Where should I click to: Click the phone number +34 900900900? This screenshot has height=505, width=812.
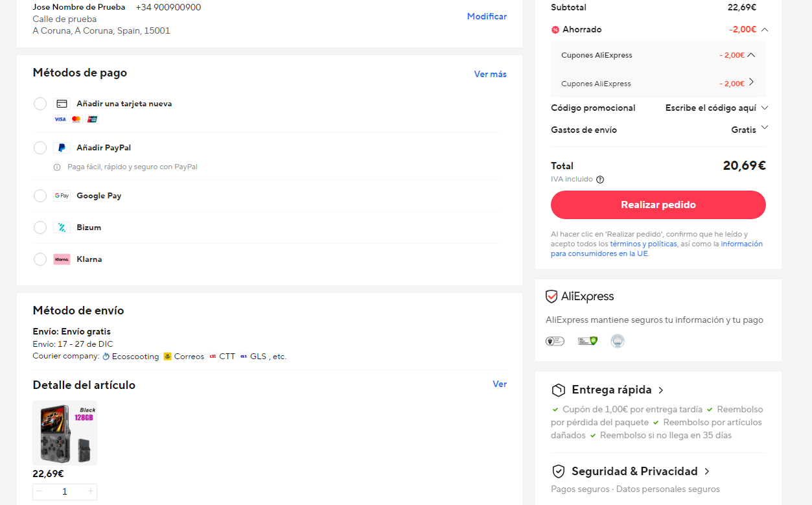pos(168,7)
